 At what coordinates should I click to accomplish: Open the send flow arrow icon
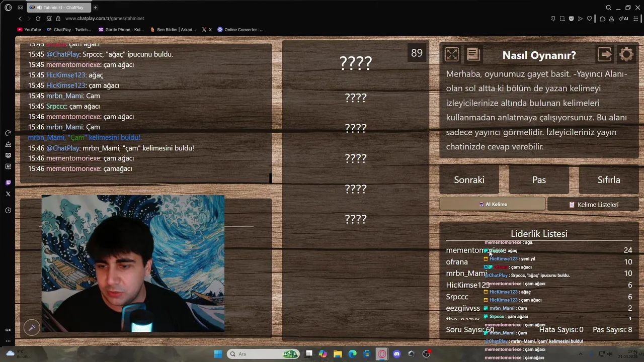click(x=580, y=19)
